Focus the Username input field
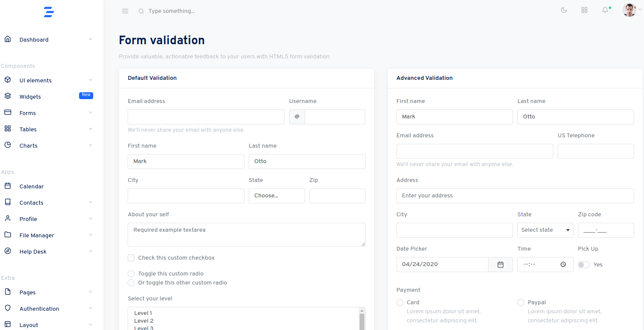This screenshot has width=644, height=330. click(335, 117)
